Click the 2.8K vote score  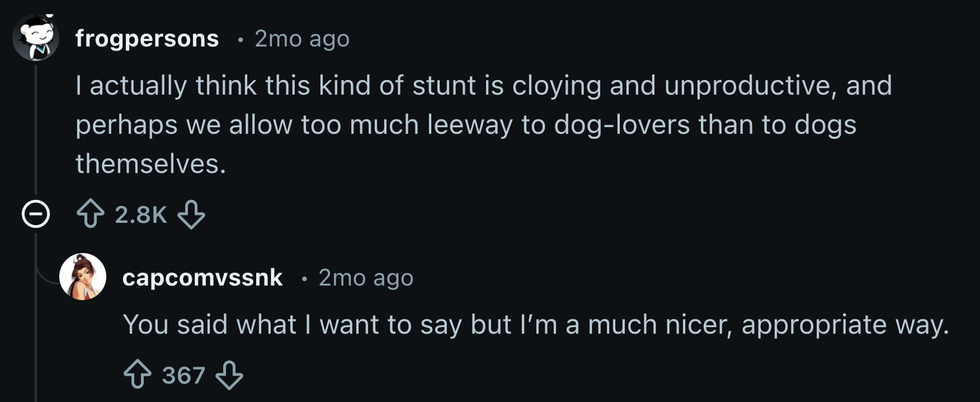point(141,215)
